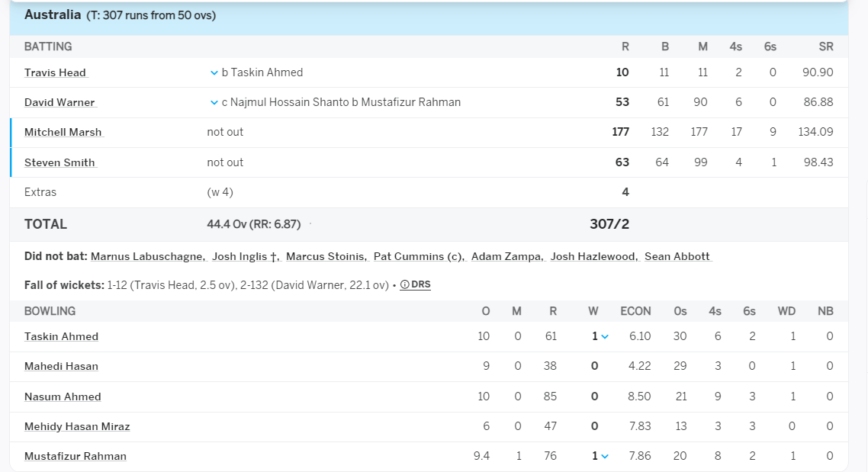Open Marnus Labuschagne profile link
868x472 pixels.
point(149,256)
